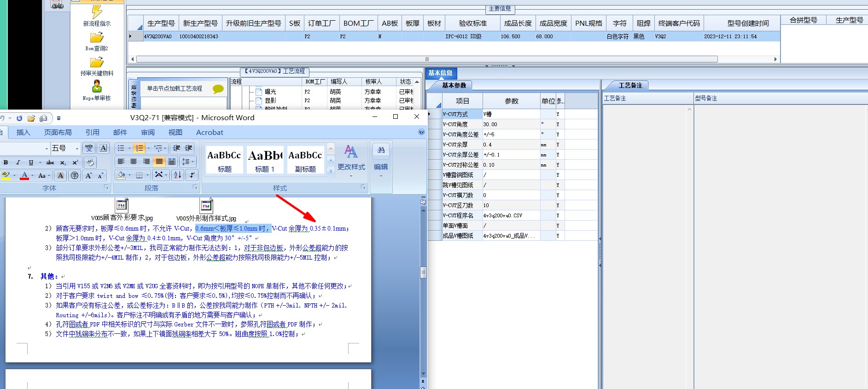Viewport: 868px width, 389px height.
Task: Open the 新流程指示 sidebar shortcut
Action: 97,17
